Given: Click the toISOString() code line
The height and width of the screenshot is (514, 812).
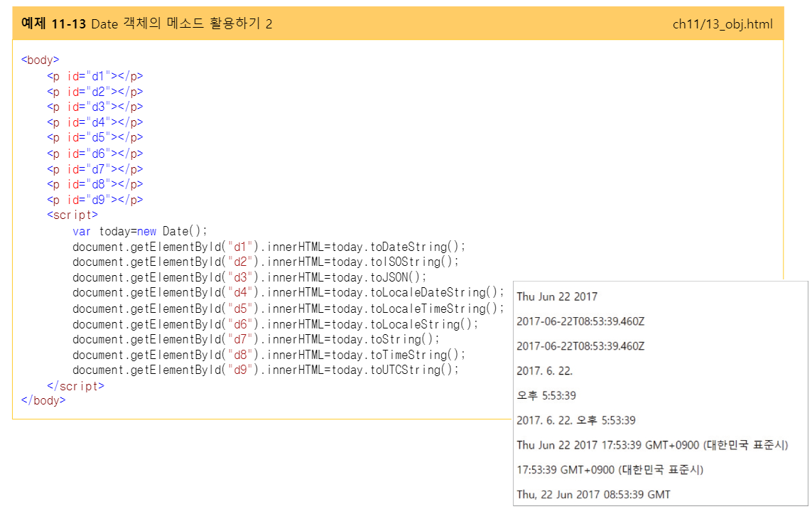Looking at the screenshot, I should tap(266, 262).
